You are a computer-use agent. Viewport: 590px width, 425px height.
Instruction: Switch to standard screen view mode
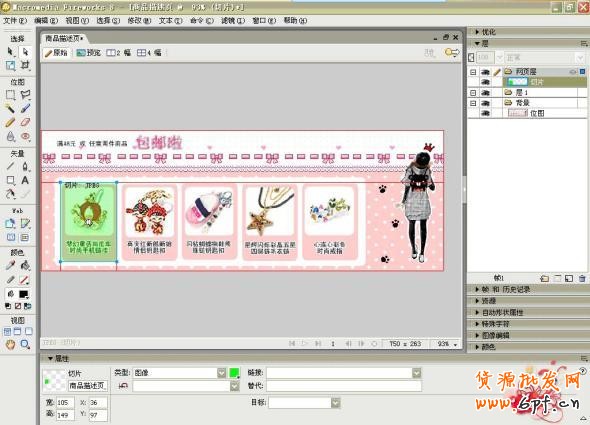(7, 331)
